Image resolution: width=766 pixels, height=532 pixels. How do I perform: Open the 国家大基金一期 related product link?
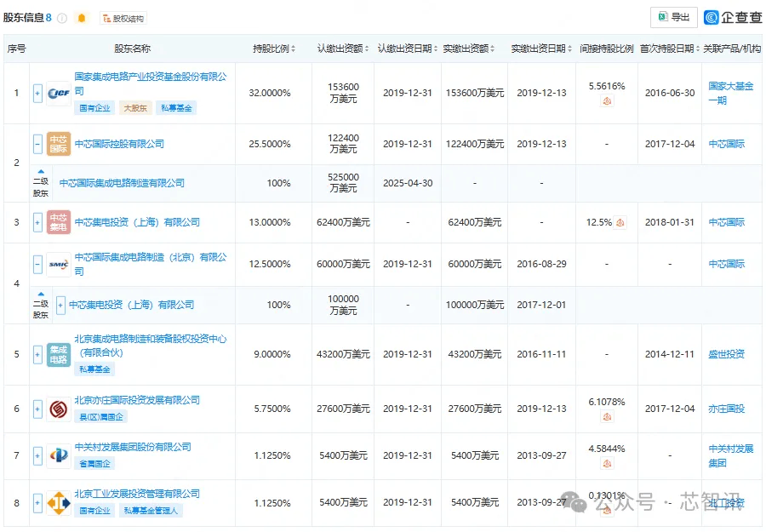[731, 94]
